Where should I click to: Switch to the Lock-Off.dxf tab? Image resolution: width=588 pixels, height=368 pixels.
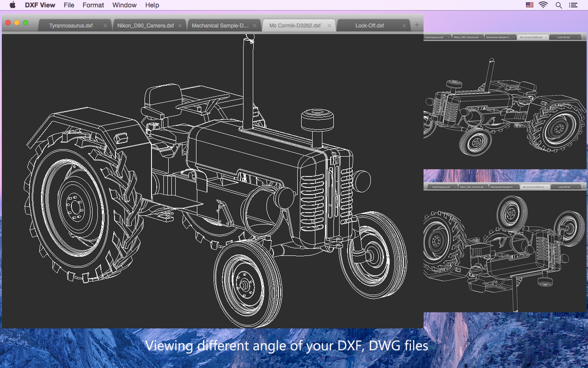click(369, 26)
